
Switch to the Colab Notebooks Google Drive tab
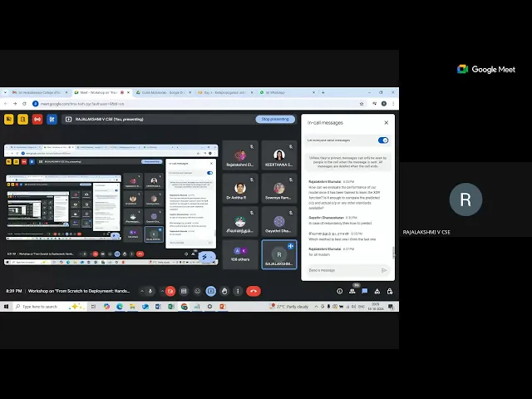(162, 92)
